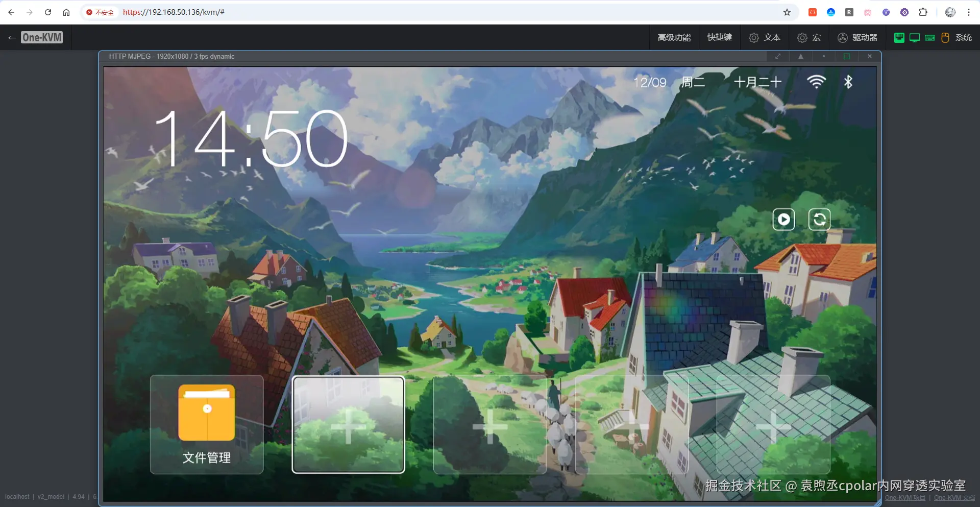The image size is (980, 507).
Task: Bookmark this page with the star icon
Action: coord(787,12)
